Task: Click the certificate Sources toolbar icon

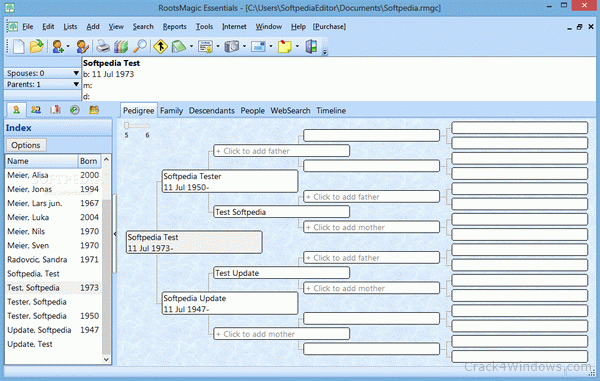Action: point(205,47)
